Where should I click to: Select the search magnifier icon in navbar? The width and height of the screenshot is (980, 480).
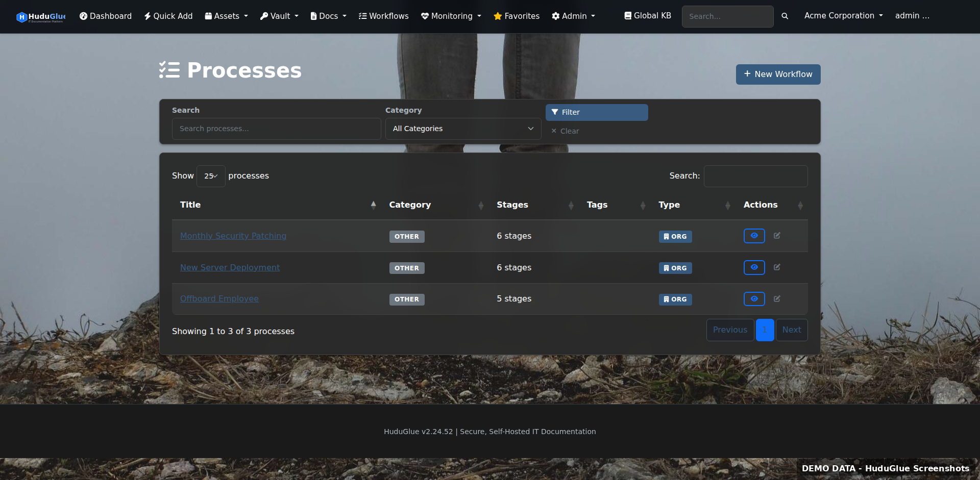785,16
